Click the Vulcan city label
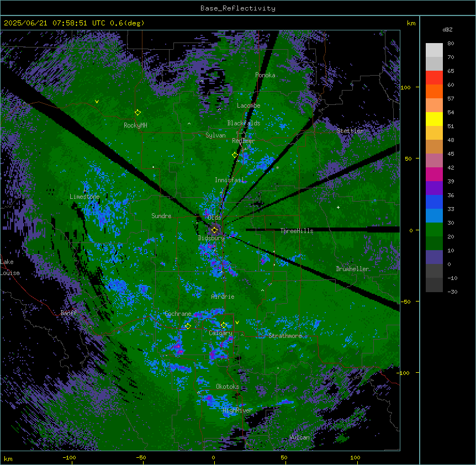476x465 pixels. [x=300, y=437]
